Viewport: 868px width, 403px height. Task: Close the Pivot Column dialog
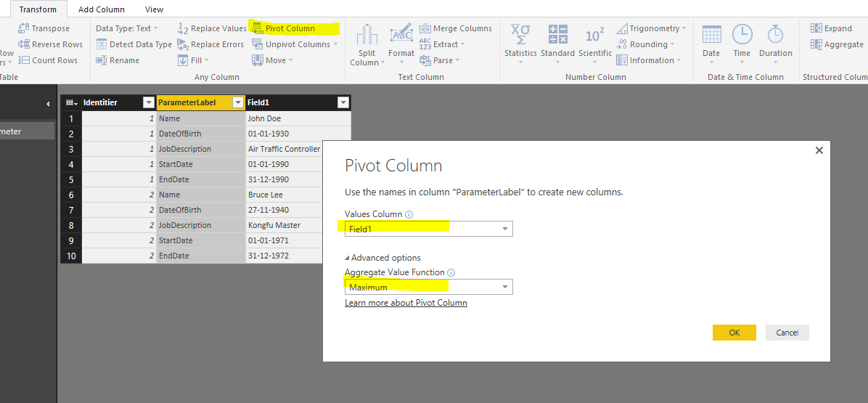coord(819,150)
